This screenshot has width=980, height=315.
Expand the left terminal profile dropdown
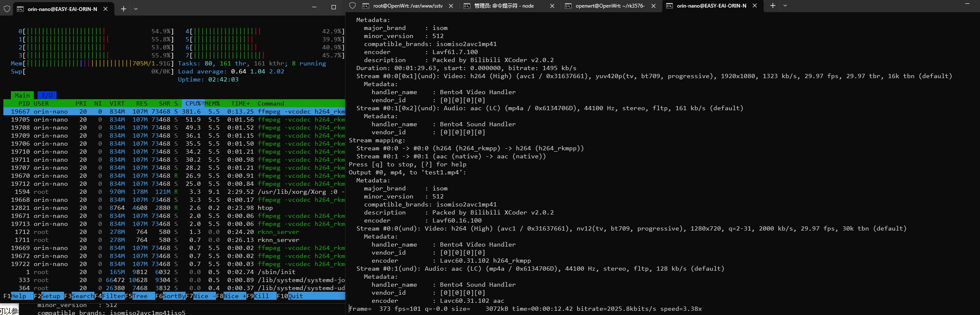[x=136, y=8]
